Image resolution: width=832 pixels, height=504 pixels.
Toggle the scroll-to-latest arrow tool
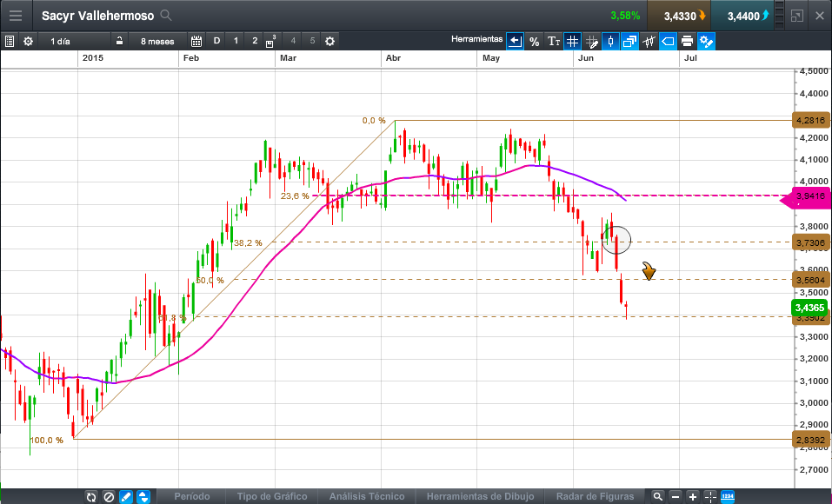pos(515,41)
